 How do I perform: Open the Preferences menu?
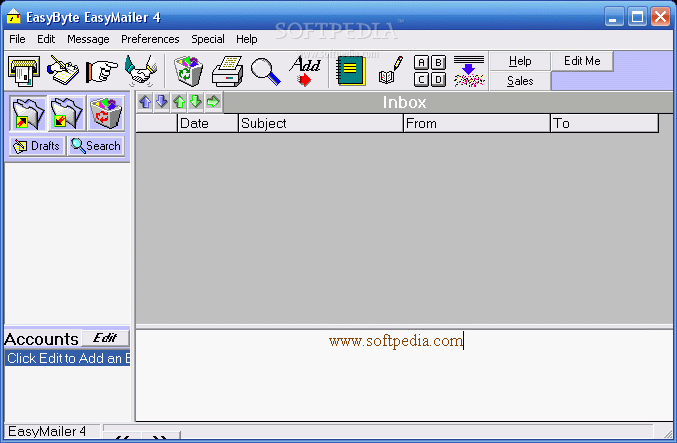pos(150,39)
